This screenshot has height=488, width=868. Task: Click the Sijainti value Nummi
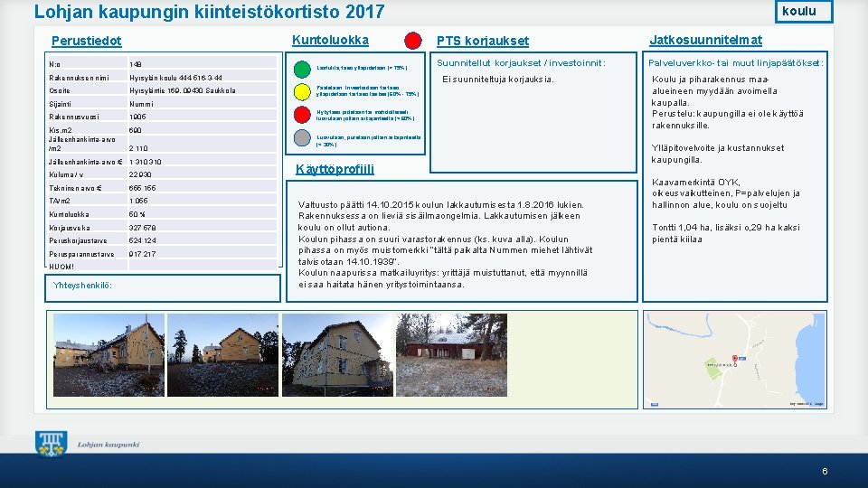141,104
